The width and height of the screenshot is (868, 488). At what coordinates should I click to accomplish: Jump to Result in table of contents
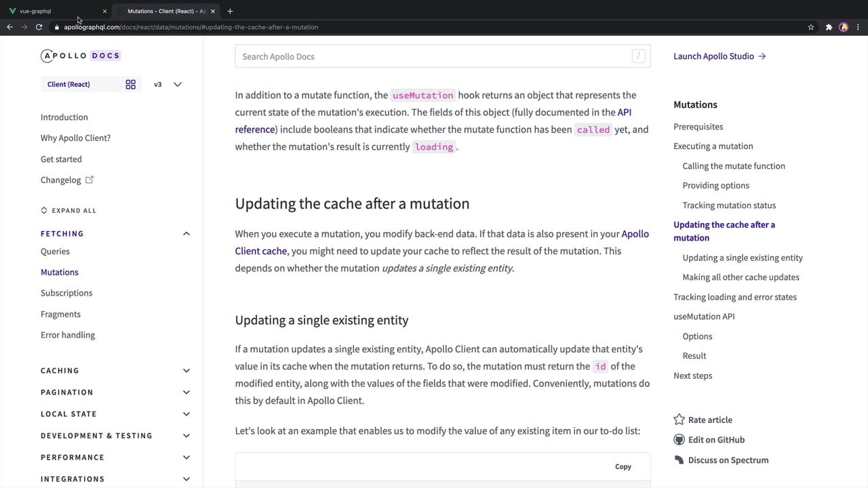pyautogui.click(x=694, y=355)
